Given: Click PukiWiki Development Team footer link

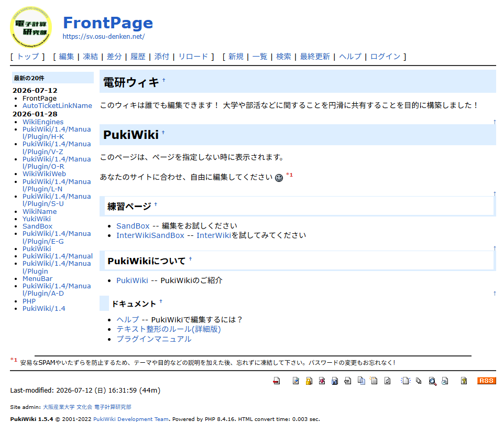Looking at the screenshot, I should (131, 419).
